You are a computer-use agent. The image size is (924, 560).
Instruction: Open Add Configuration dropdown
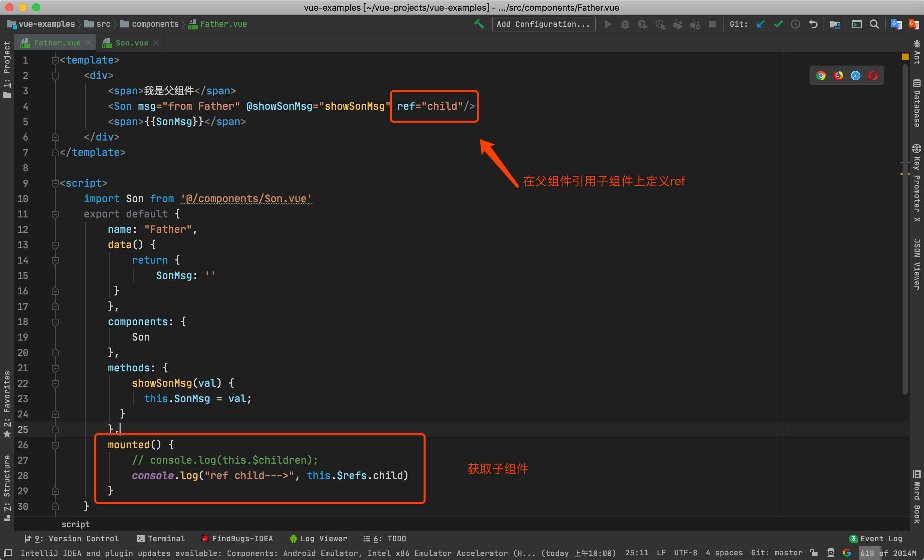point(543,24)
